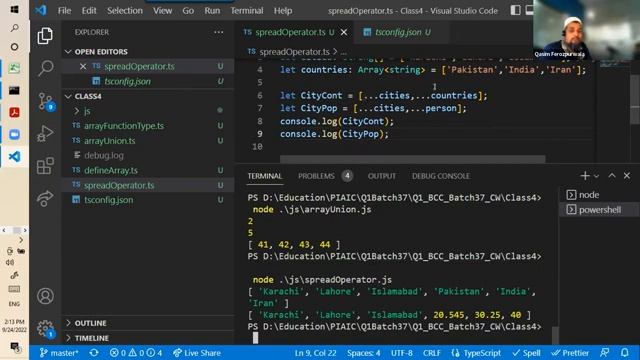640x360 pixels.
Task: Click Prettier status bar item
Action: coord(570,353)
